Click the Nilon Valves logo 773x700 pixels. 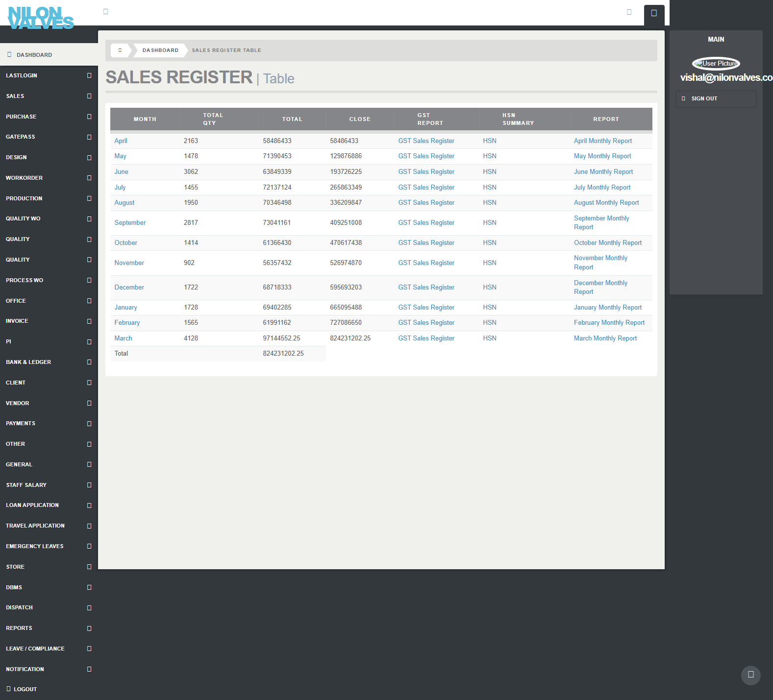click(x=41, y=18)
